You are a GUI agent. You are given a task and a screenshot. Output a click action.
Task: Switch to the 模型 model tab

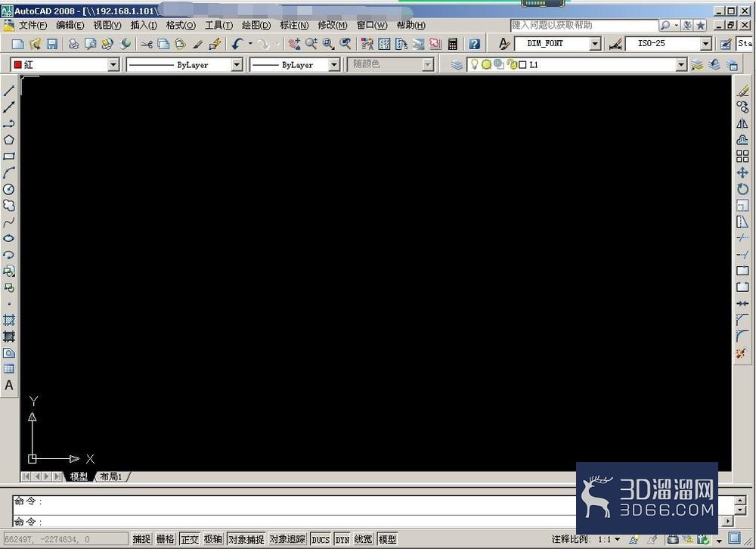[x=79, y=476]
